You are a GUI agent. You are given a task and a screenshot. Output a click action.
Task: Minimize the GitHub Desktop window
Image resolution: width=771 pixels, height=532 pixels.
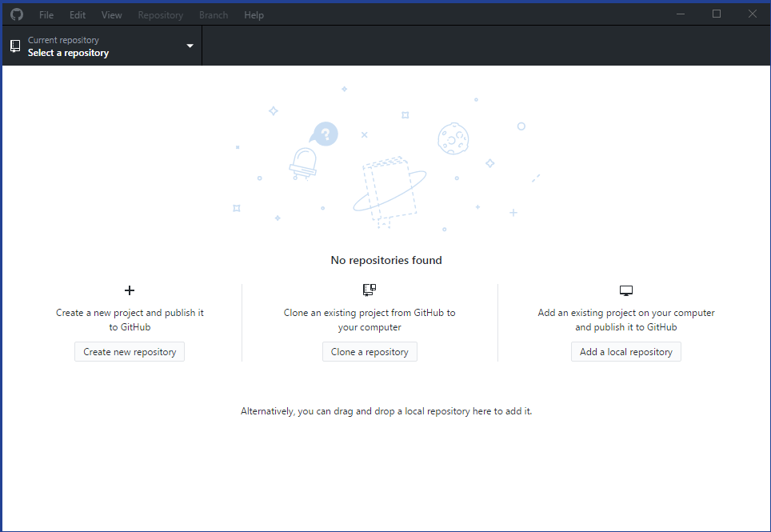[681, 14]
